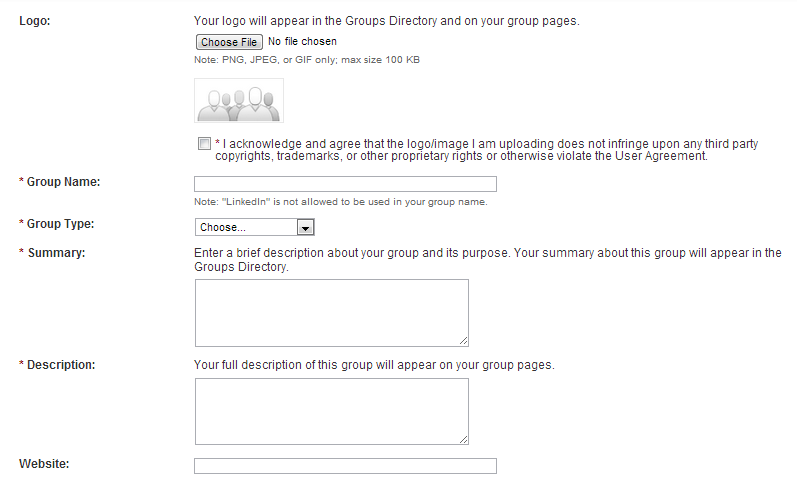Click the Choose File button for logo
The height and width of the screenshot is (485, 797).
click(229, 42)
